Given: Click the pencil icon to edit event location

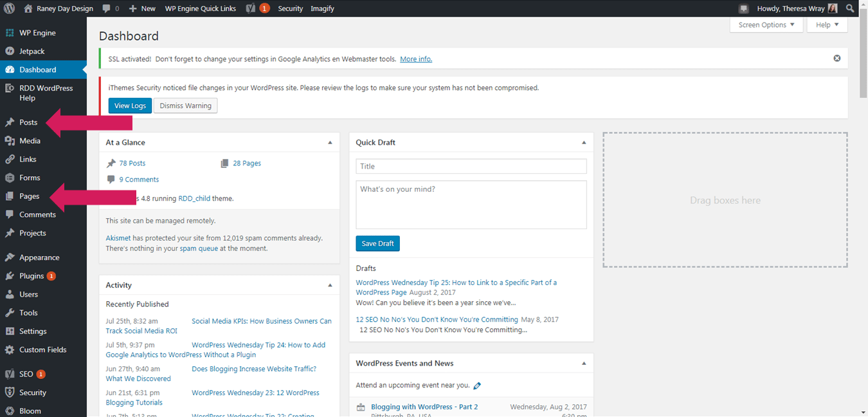Looking at the screenshot, I should [x=477, y=386].
